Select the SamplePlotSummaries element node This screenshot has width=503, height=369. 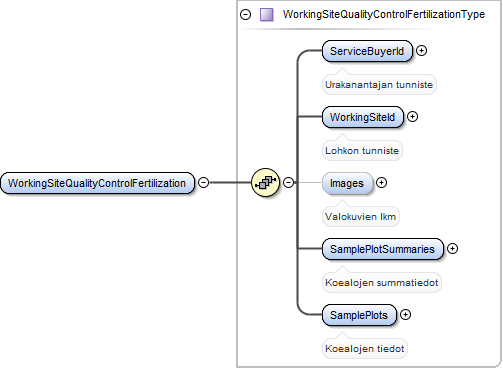[x=383, y=249]
